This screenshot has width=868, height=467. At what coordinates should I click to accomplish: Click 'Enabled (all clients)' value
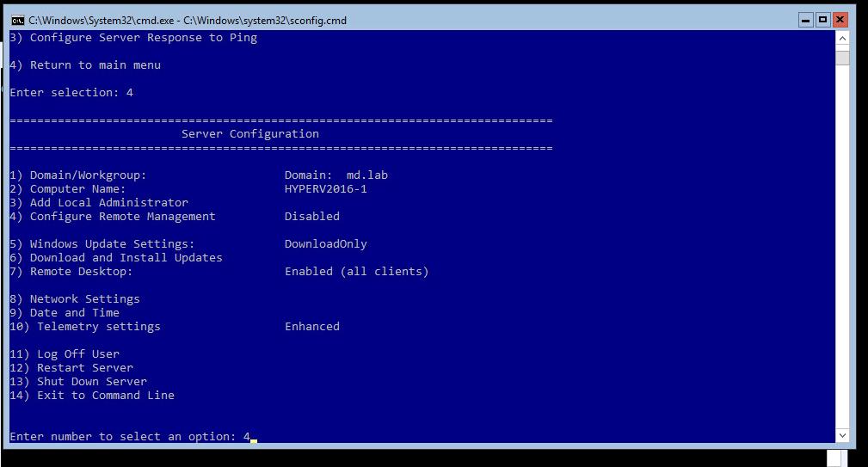click(x=356, y=272)
